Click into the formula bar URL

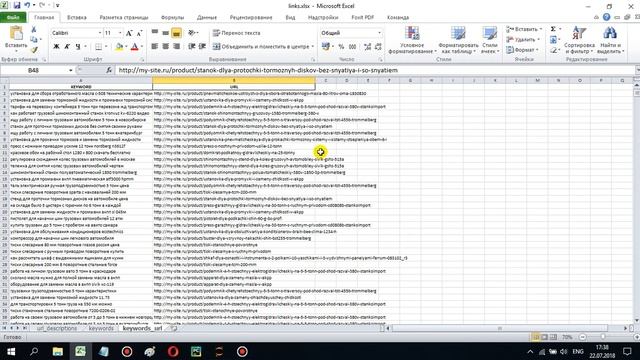pos(258,70)
